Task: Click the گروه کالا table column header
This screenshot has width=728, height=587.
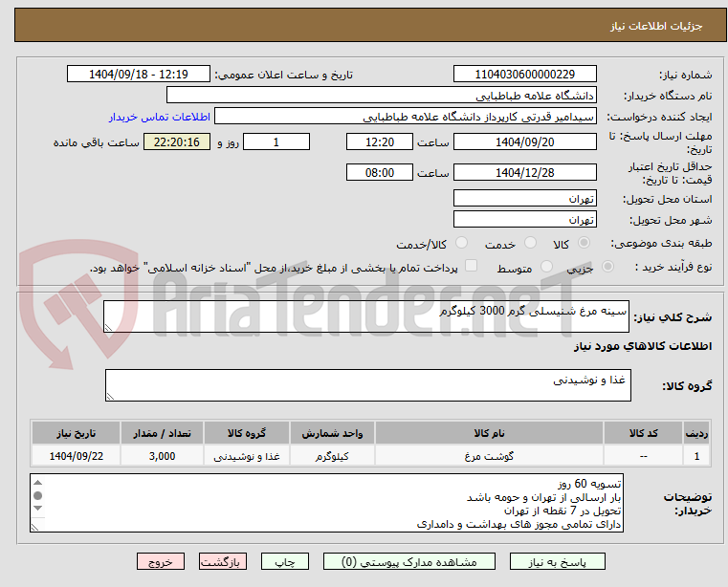Action: coord(247,433)
